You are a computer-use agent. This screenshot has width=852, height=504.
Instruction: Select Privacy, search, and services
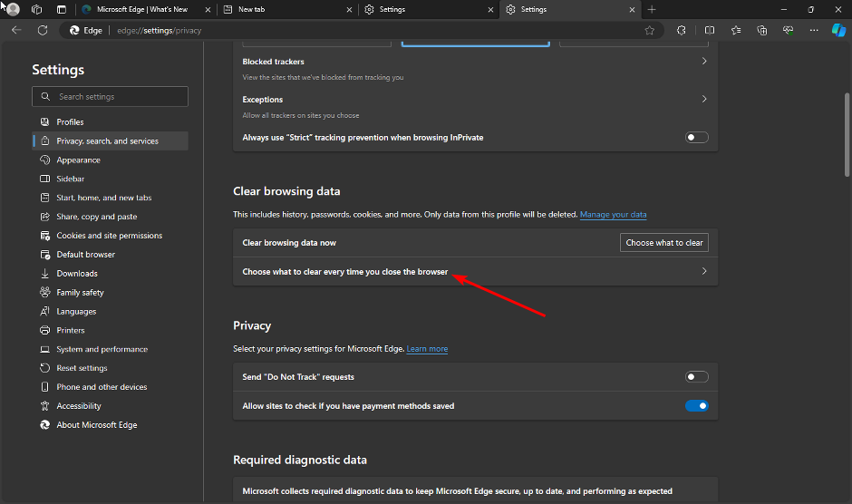click(x=111, y=141)
